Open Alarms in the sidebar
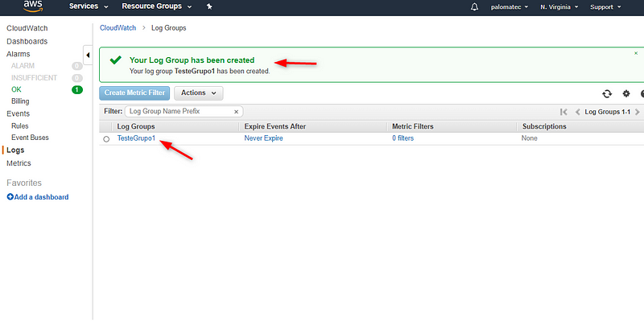 [18, 54]
